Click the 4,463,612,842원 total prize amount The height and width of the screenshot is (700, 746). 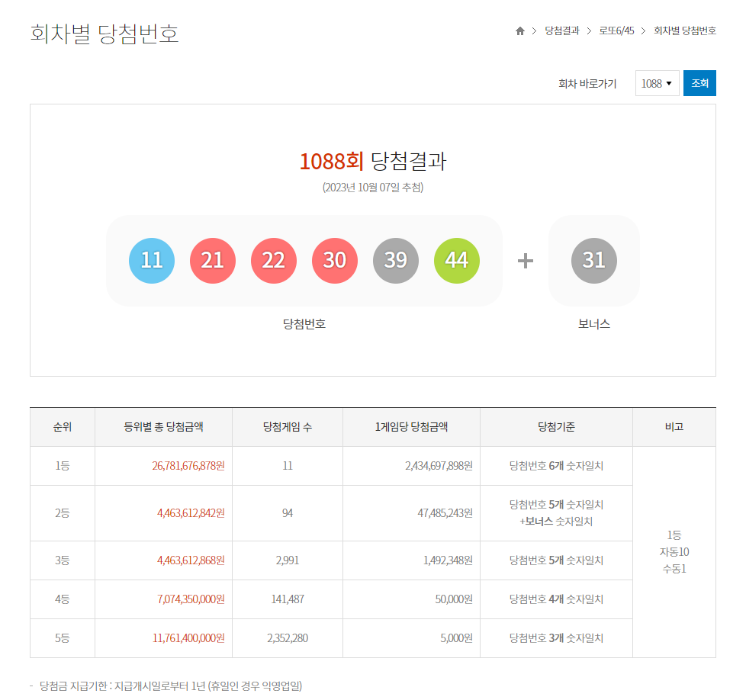(x=191, y=513)
